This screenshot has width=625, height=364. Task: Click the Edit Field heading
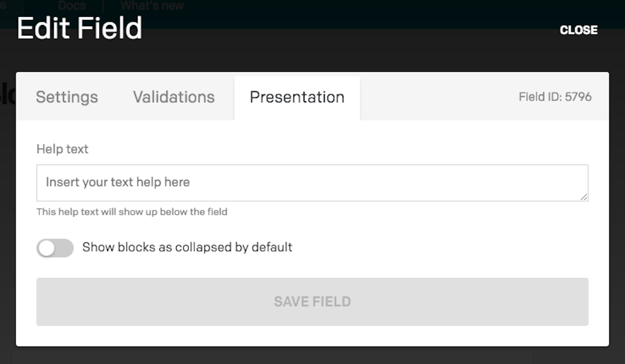coord(80,28)
